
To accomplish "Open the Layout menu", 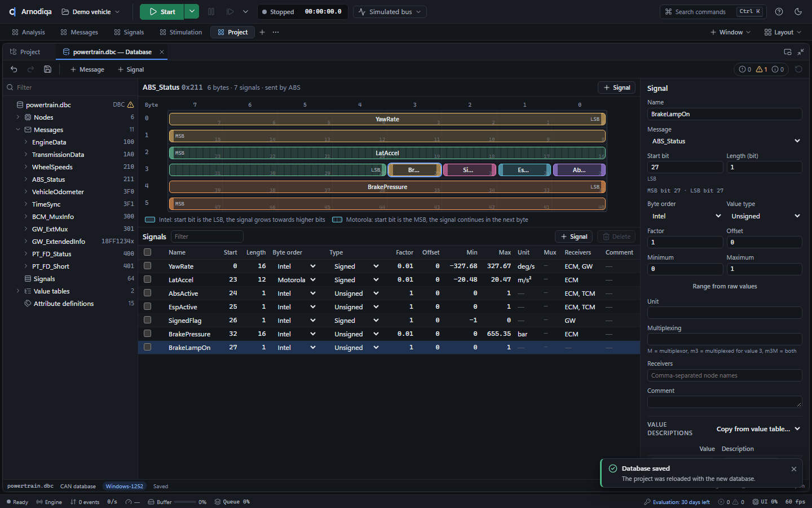I will point(783,32).
